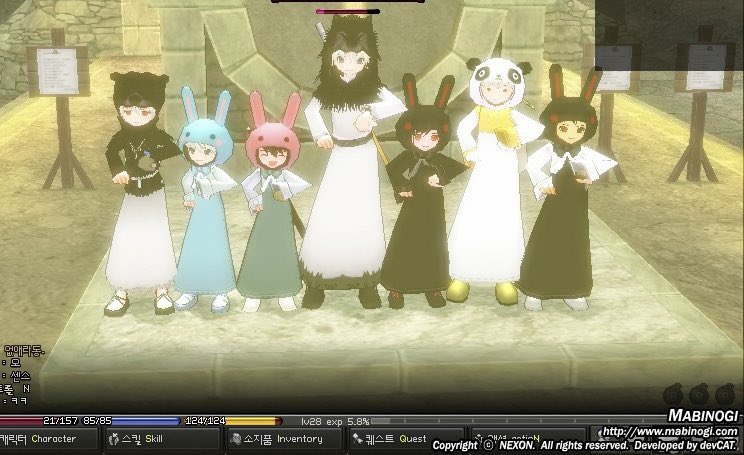Read the rightmost wooden notice board

coord(705,67)
